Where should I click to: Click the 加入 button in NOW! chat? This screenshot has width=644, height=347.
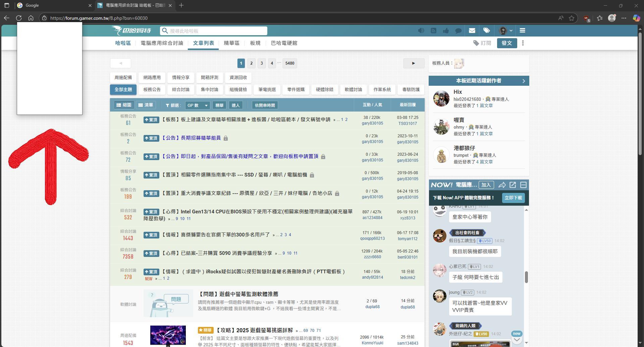pos(486,185)
